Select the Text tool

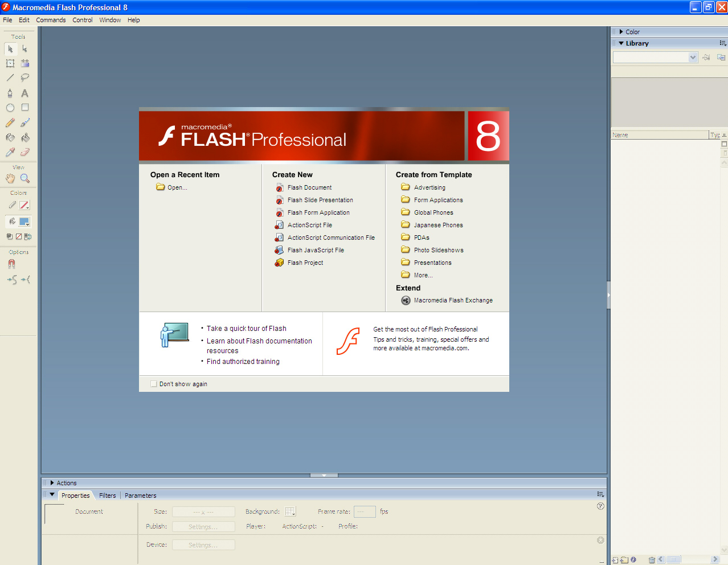[x=24, y=93]
